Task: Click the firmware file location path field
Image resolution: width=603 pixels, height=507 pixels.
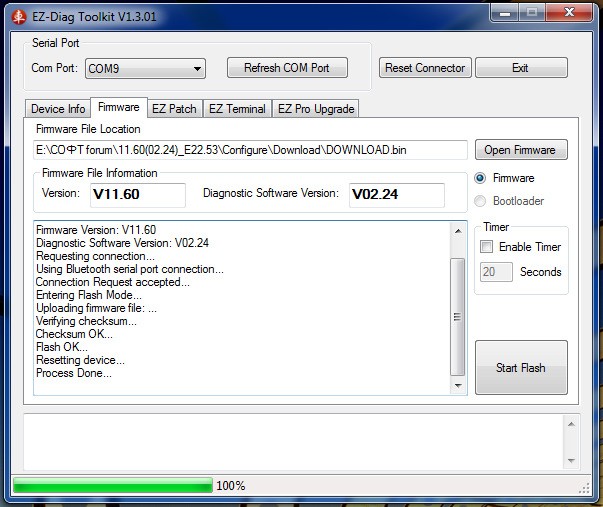Action: coord(250,150)
